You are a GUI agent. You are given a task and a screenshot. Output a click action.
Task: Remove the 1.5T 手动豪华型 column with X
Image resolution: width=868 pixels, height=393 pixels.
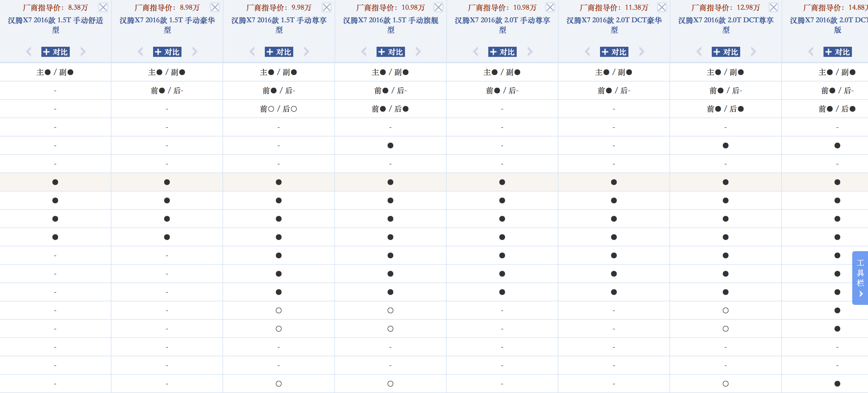(215, 7)
